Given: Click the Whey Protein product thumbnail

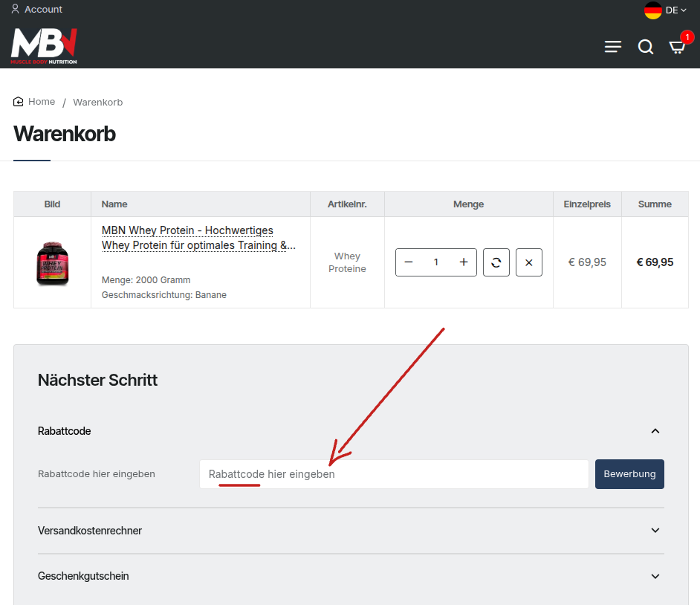Looking at the screenshot, I should pyautogui.click(x=52, y=262).
